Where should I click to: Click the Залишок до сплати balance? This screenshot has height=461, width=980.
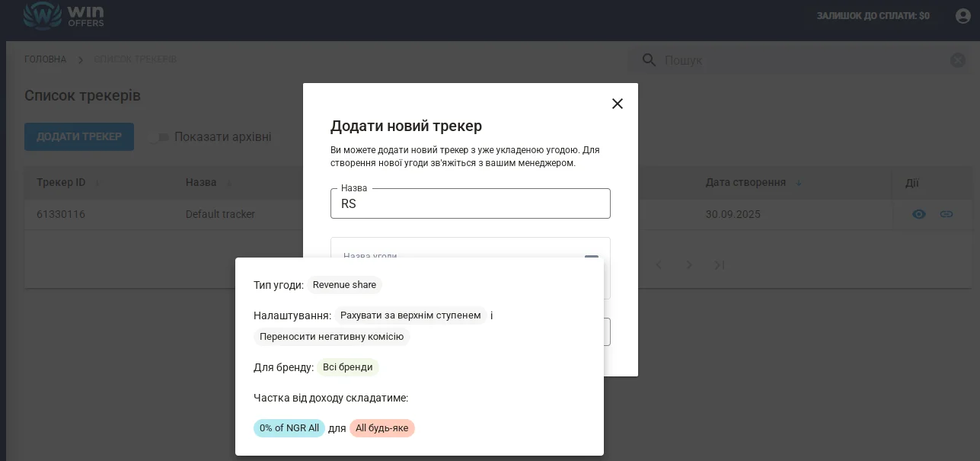point(873,16)
